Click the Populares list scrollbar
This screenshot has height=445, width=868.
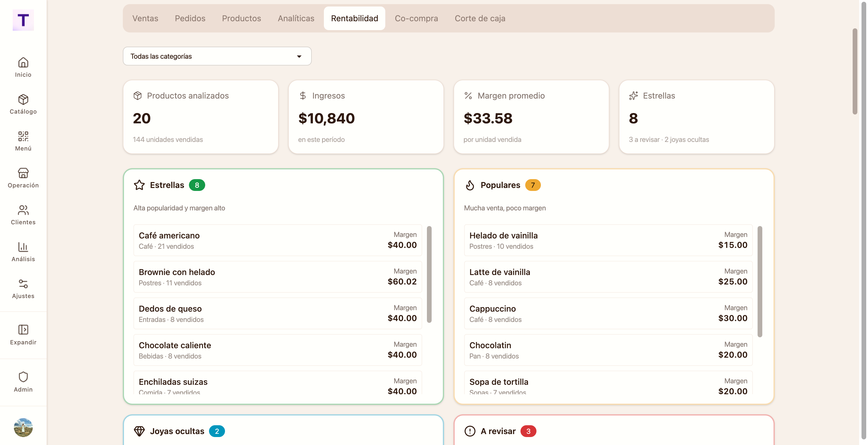[x=759, y=281]
